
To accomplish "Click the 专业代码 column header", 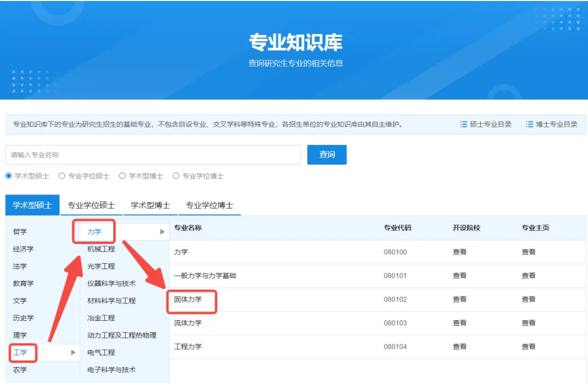I will tap(397, 228).
